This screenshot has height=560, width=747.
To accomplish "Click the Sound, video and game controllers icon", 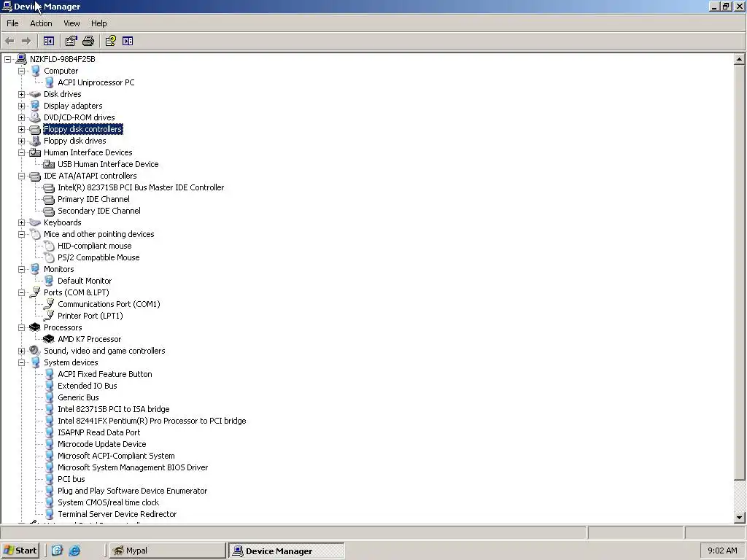I will (x=35, y=351).
